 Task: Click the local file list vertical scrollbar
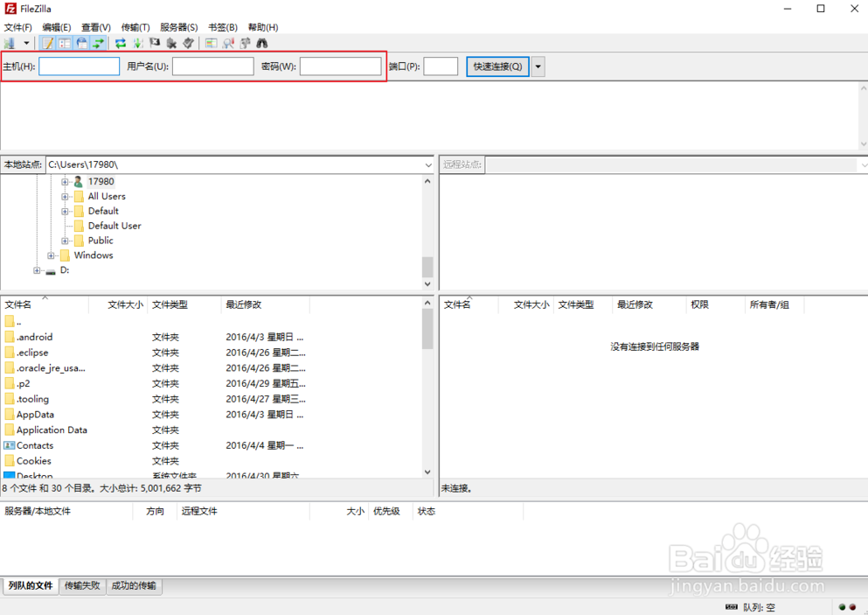(x=427, y=394)
